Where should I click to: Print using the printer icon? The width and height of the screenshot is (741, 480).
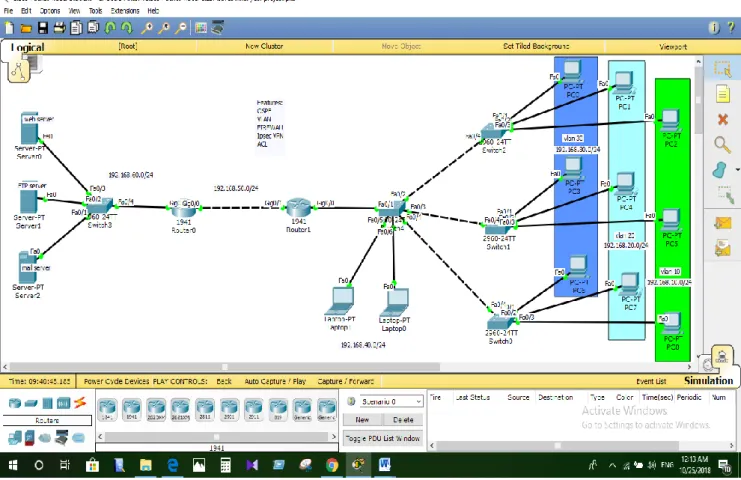[x=60, y=28]
